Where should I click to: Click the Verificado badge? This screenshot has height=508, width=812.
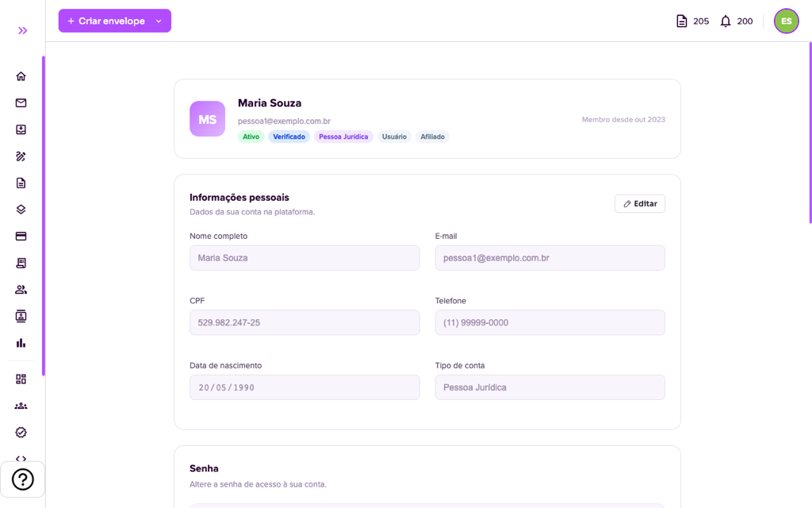pyautogui.click(x=289, y=137)
